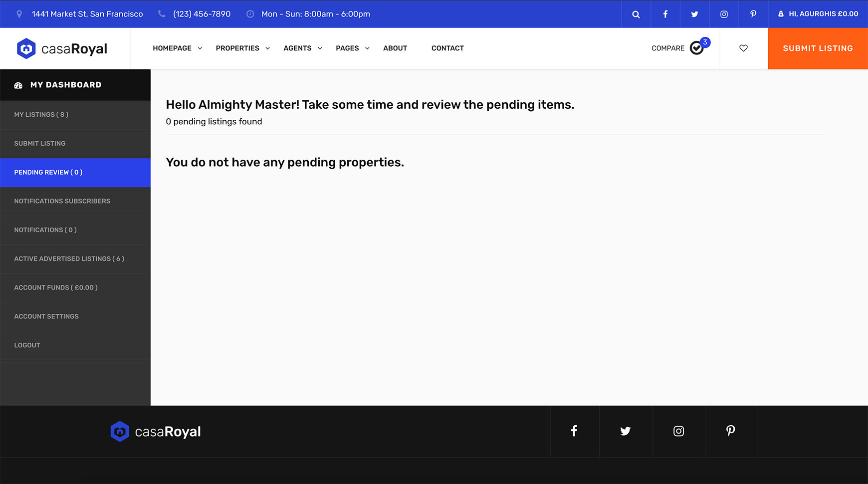Click the location pin icon
This screenshot has width=868, height=484.
[19, 14]
